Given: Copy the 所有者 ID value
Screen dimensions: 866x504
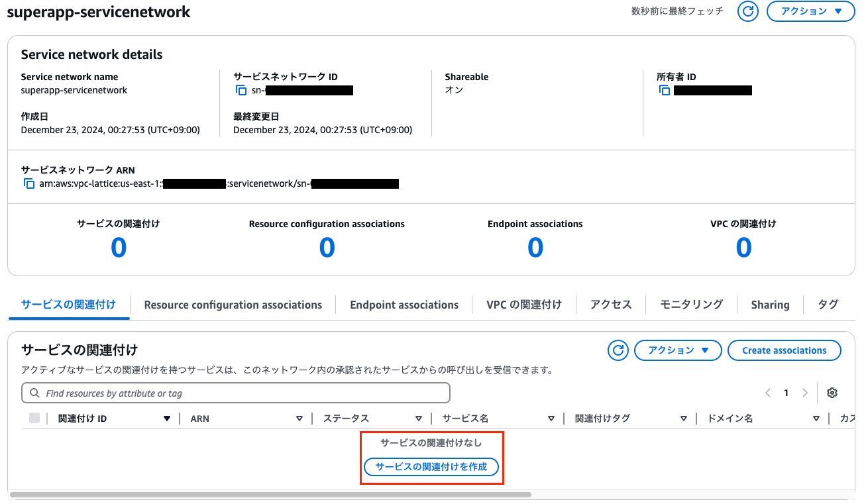Looking at the screenshot, I should [x=665, y=90].
